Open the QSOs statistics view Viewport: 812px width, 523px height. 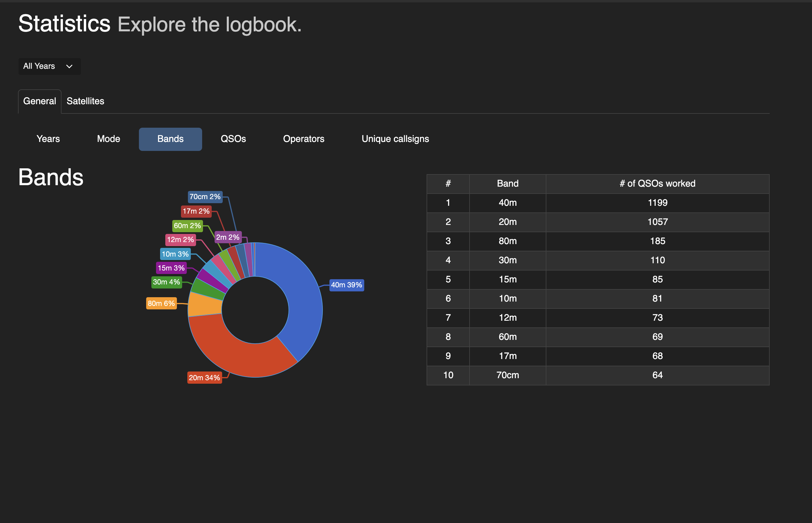[x=233, y=139]
